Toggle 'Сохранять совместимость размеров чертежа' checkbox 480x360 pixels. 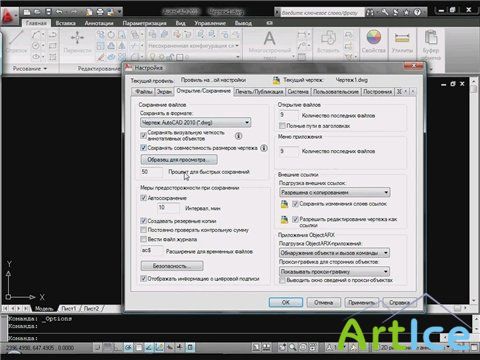(143, 148)
